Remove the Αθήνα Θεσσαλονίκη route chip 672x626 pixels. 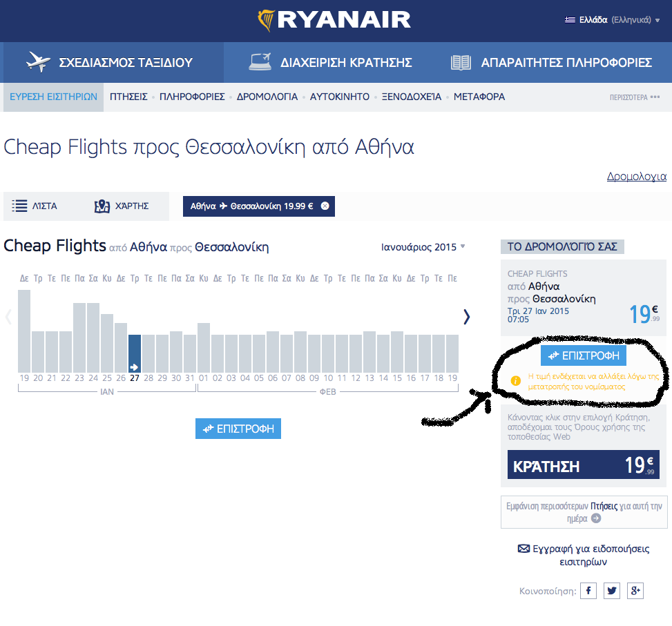click(325, 206)
